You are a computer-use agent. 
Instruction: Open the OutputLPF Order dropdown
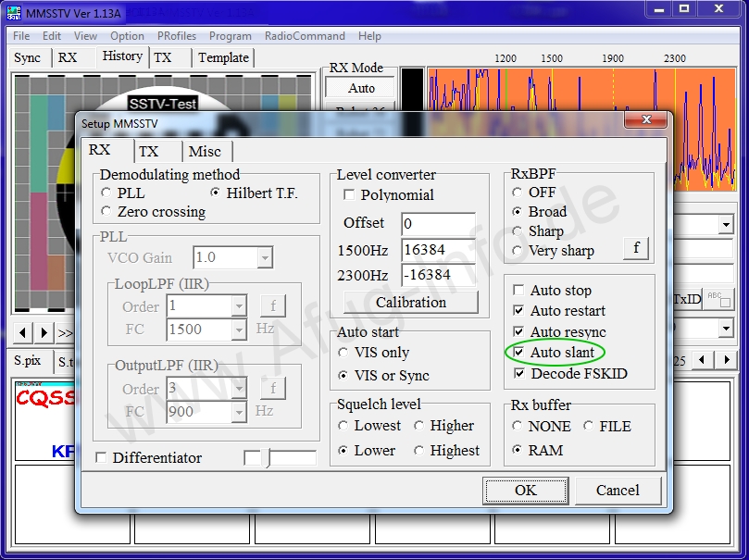pos(239,389)
